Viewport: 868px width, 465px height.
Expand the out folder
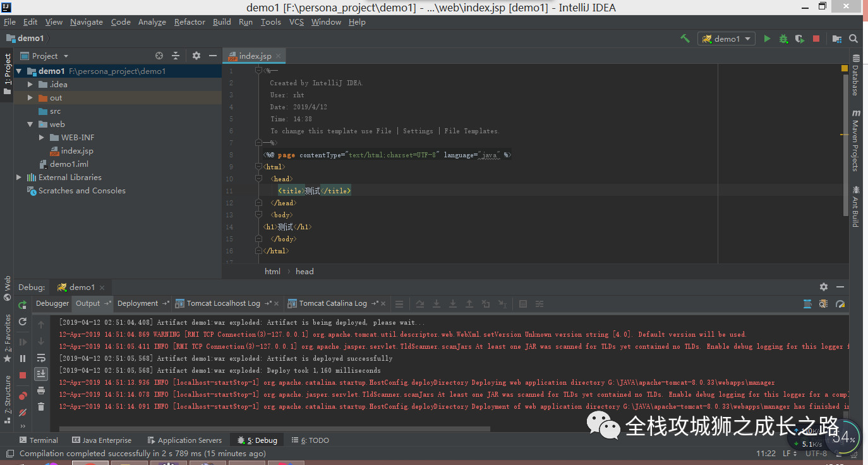(x=30, y=98)
